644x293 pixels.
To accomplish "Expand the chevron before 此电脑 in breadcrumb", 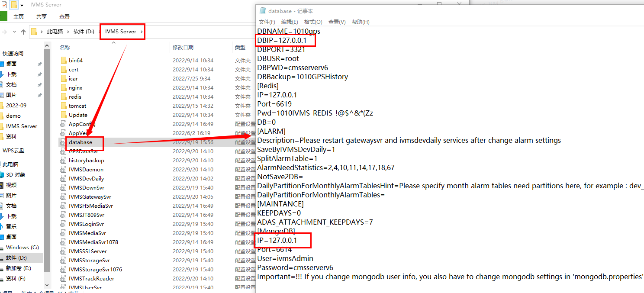I will pyautogui.click(x=42, y=32).
